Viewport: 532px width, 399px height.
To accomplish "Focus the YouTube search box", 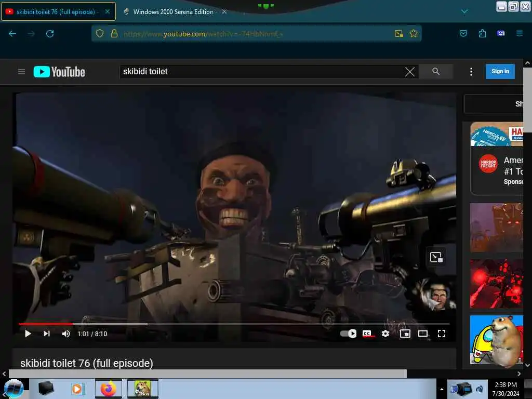I will pos(263,72).
